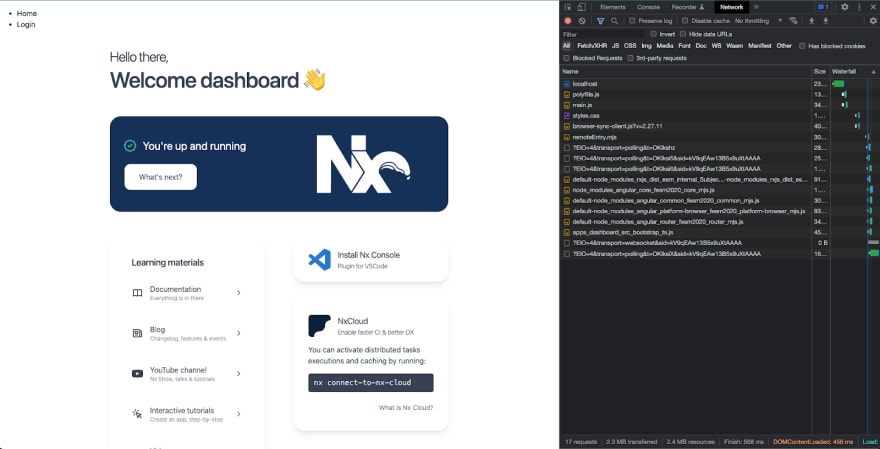Enable the Disable cache checkbox
This screenshot has height=449, width=880.
point(685,21)
